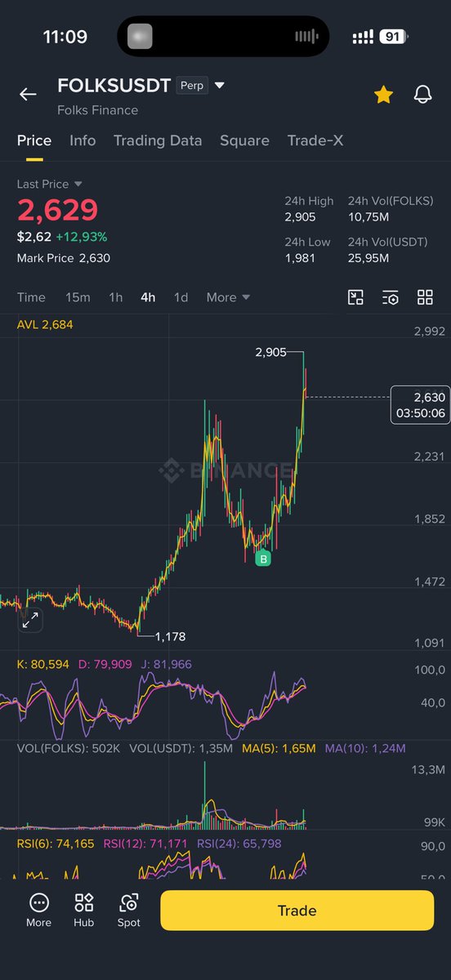
Task: Open the Info tab
Action: pyautogui.click(x=83, y=140)
